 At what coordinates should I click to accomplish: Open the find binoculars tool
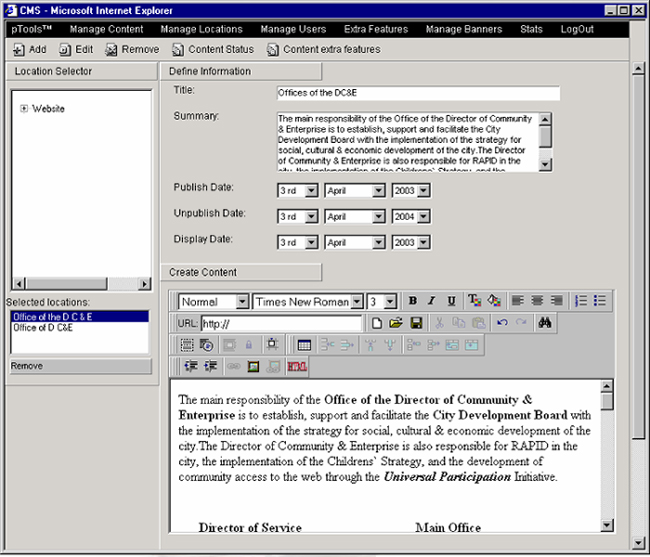coord(545,323)
